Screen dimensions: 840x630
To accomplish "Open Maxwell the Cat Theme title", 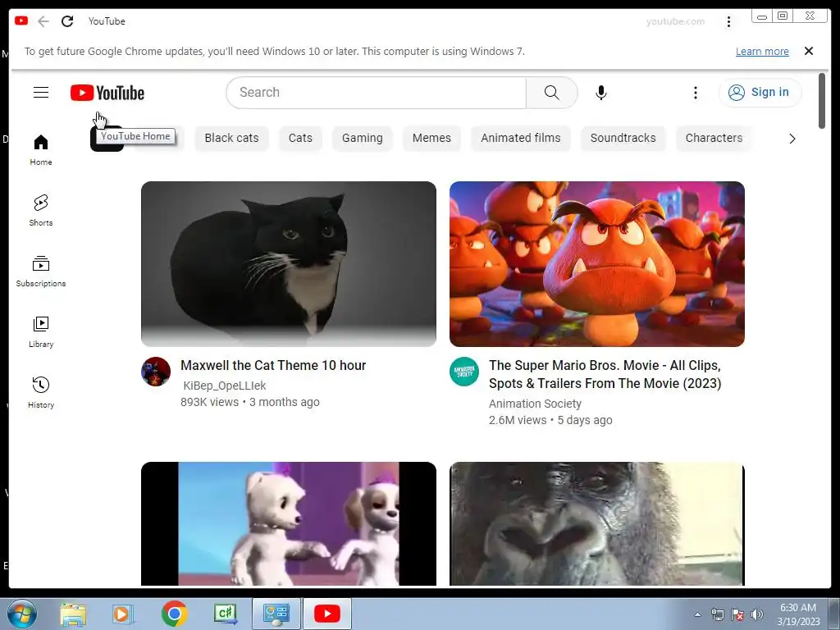I will pos(273,365).
